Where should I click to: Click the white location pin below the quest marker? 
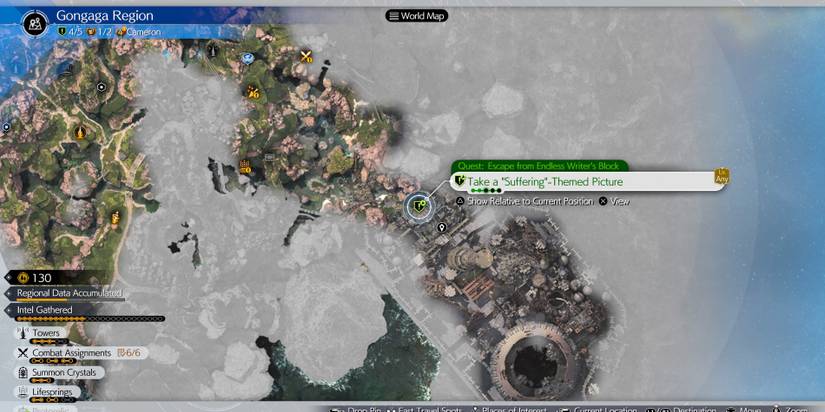[x=442, y=228]
